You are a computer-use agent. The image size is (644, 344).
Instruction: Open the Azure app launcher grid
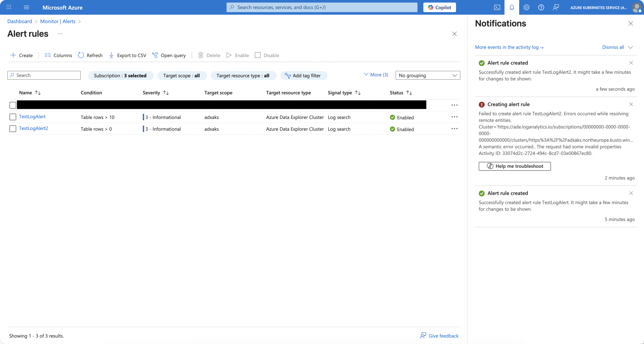coord(9,7)
